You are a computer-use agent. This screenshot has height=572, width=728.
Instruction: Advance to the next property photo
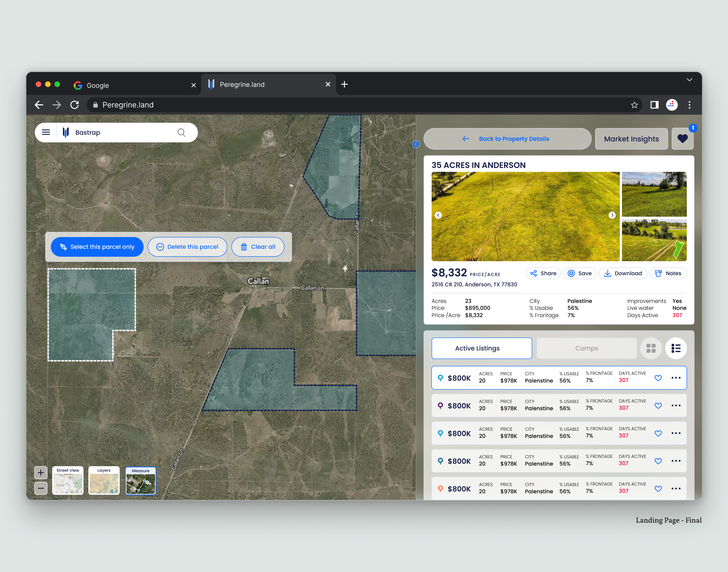(x=612, y=215)
